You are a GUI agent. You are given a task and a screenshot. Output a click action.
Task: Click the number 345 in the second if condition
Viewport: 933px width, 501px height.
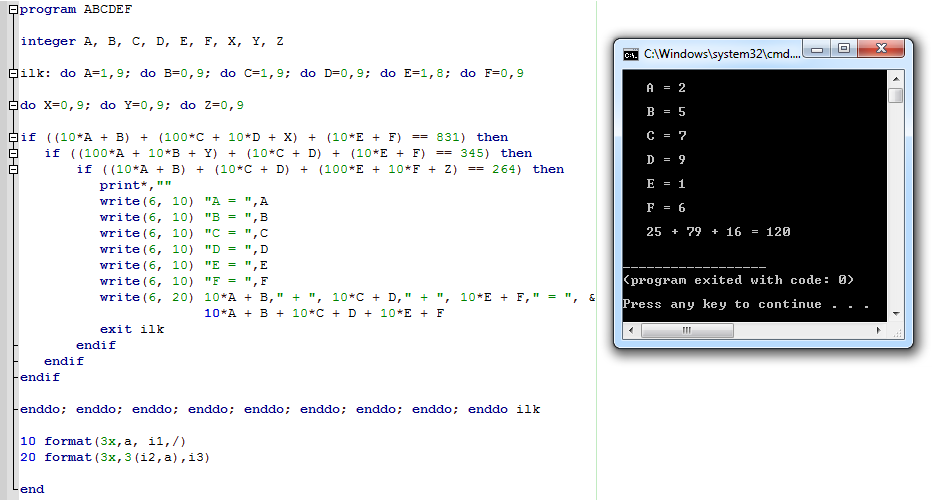[472, 154]
